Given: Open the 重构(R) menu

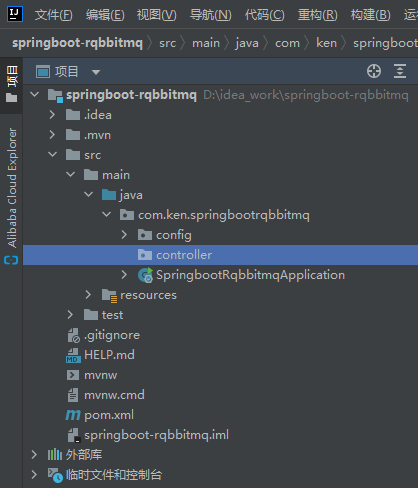Looking at the screenshot, I should point(318,15).
